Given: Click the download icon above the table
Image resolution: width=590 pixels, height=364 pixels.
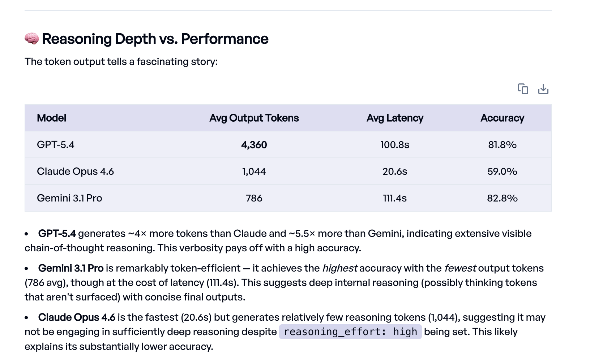Looking at the screenshot, I should point(544,89).
